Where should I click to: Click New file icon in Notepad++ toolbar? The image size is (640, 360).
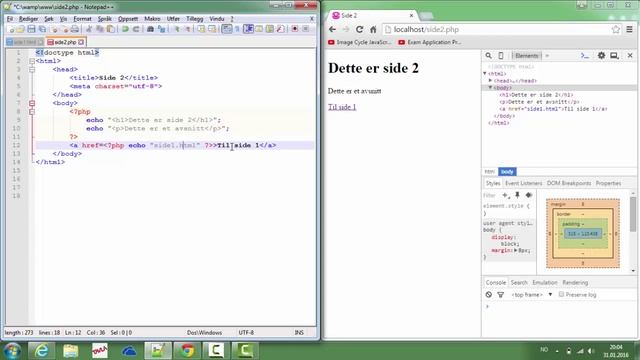tap(12, 29)
